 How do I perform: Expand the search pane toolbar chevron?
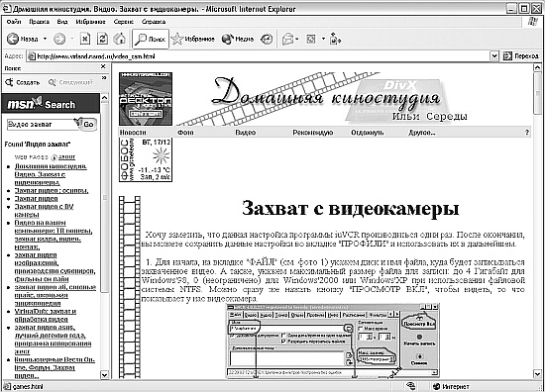click(x=104, y=78)
